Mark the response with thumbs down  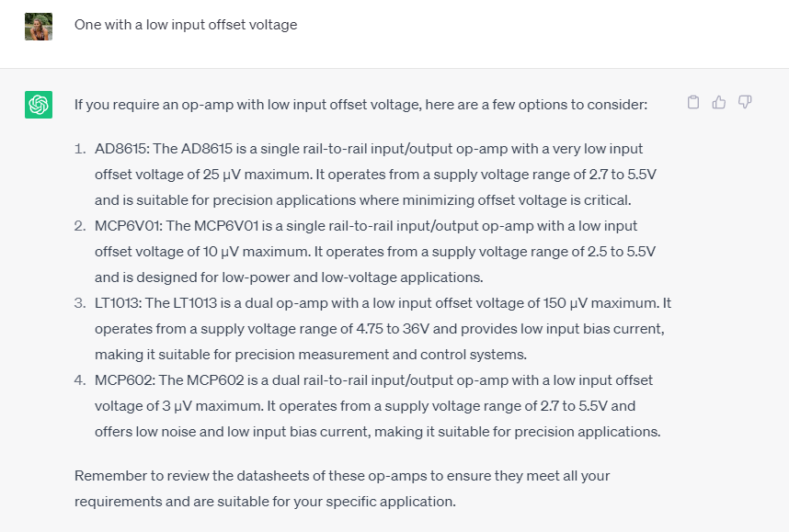[x=745, y=102]
